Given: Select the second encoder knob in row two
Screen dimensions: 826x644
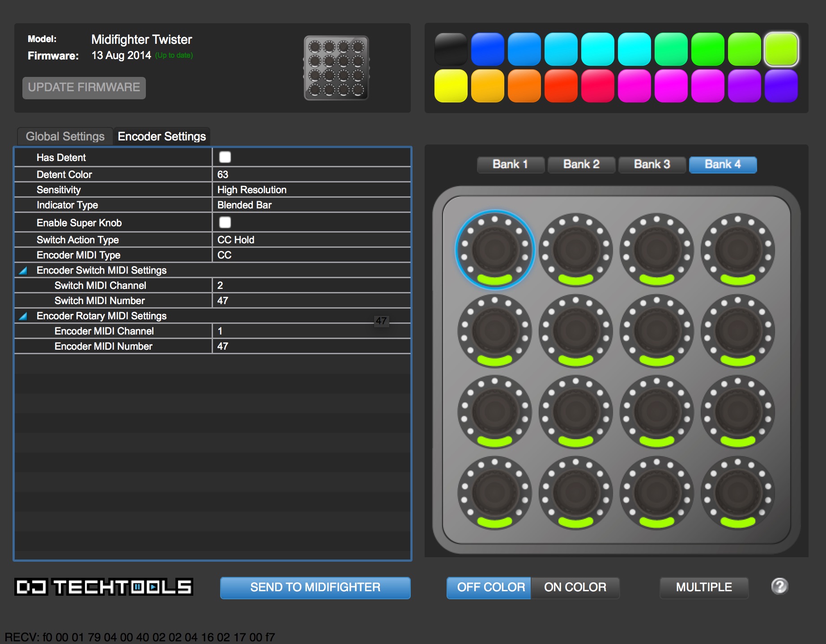Looking at the screenshot, I should pos(576,331).
